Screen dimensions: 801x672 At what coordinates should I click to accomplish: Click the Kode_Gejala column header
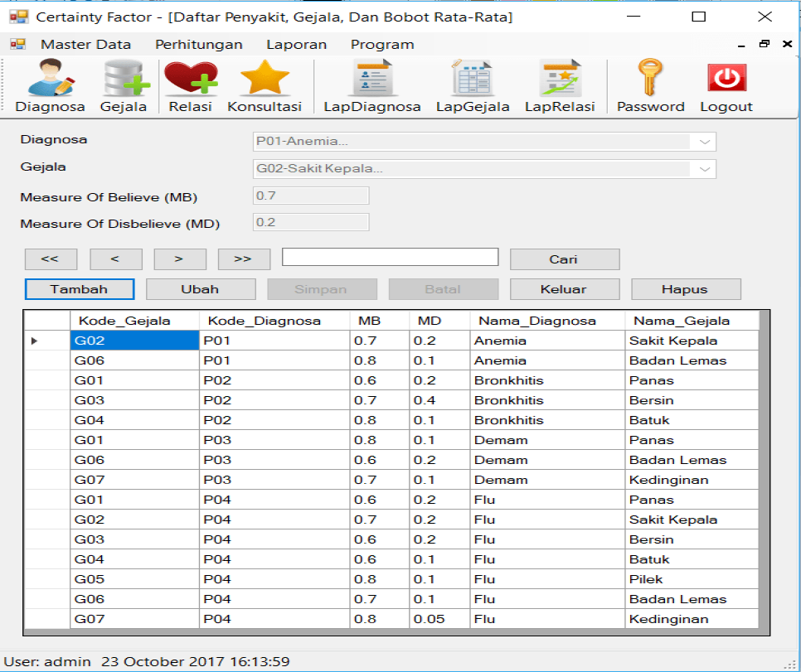(134, 321)
